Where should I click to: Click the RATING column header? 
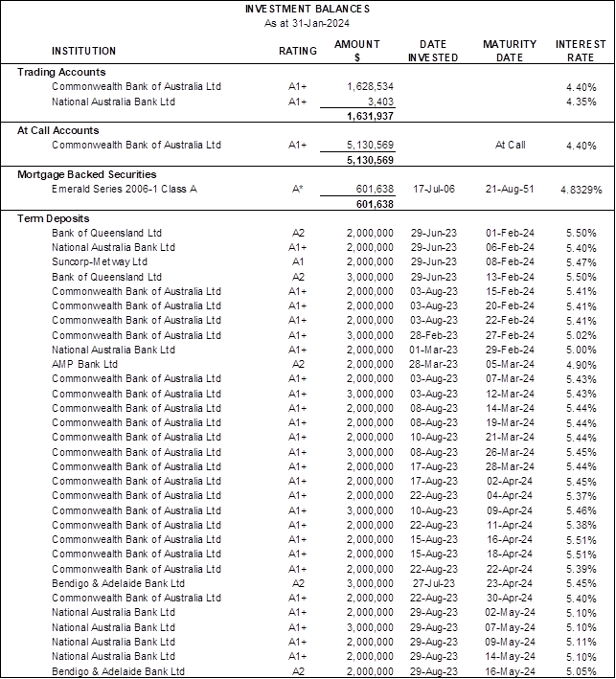coord(298,51)
